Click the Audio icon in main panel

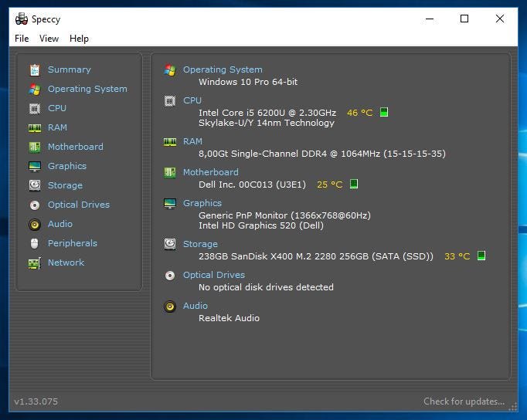click(x=170, y=307)
